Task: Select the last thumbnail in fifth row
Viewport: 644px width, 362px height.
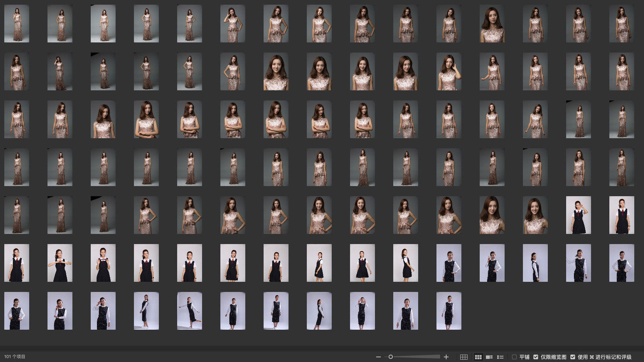Action: (621, 215)
